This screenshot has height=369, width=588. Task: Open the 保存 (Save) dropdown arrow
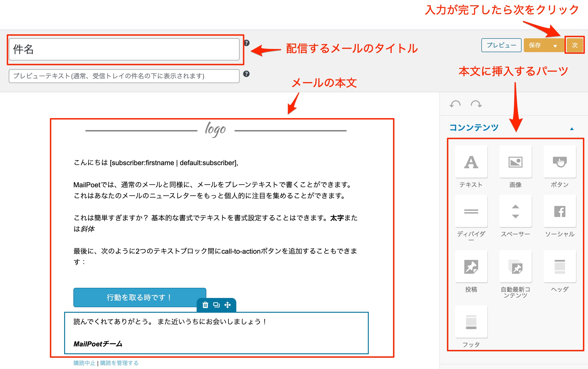click(555, 46)
